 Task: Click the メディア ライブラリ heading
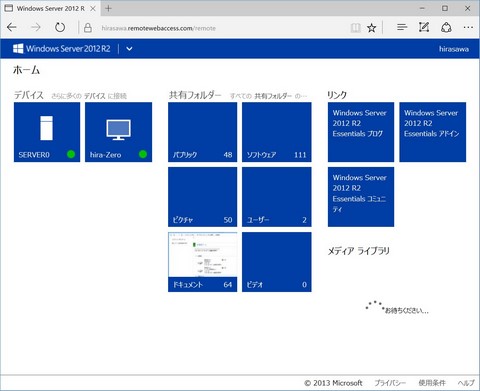pos(358,251)
